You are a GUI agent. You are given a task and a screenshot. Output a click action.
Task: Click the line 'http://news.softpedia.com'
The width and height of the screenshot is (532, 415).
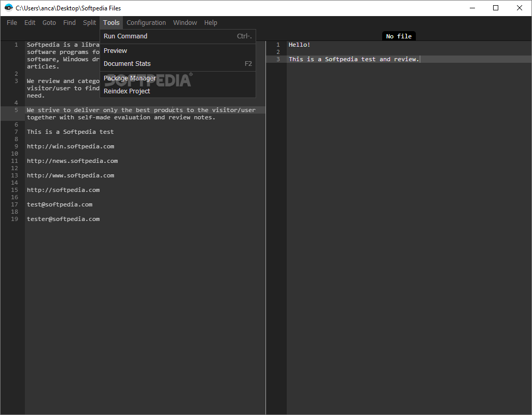click(x=72, y=161)
